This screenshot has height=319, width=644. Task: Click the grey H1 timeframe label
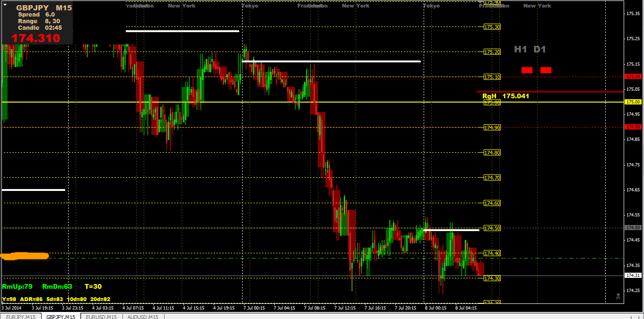tap(521, 49)
